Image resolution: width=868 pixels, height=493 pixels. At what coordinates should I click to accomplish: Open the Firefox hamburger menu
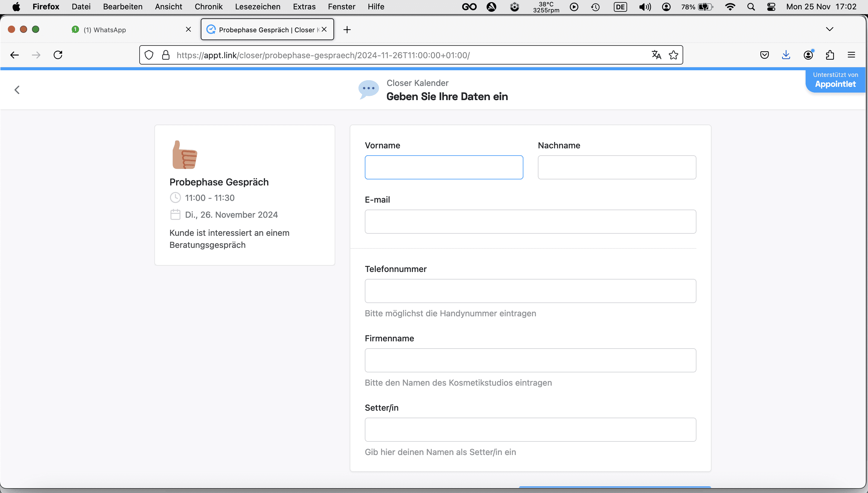pos(851,55)
